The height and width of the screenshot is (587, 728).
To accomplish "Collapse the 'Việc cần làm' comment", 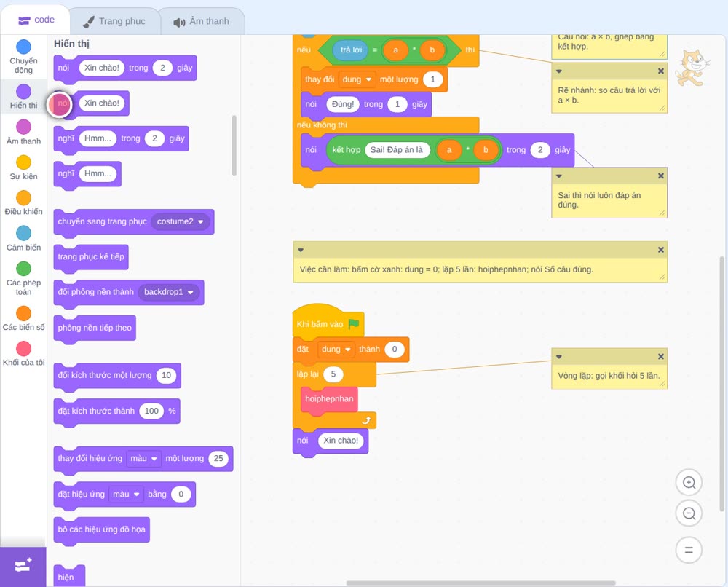I will tap(301, 251).
